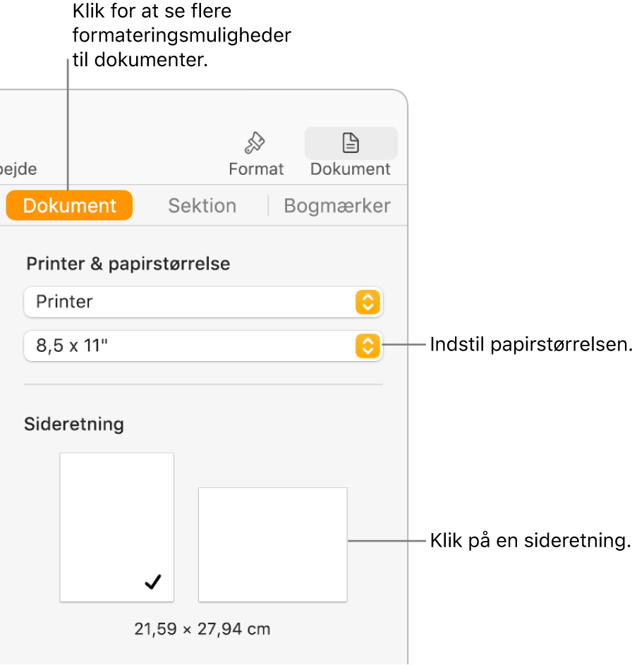Click the Printer & papirstørrelse heading

point(128,264)
